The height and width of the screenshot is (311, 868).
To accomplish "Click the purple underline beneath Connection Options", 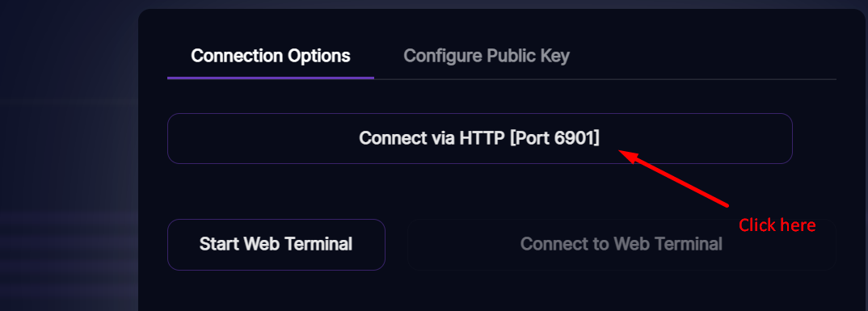I will coord(270,78).
